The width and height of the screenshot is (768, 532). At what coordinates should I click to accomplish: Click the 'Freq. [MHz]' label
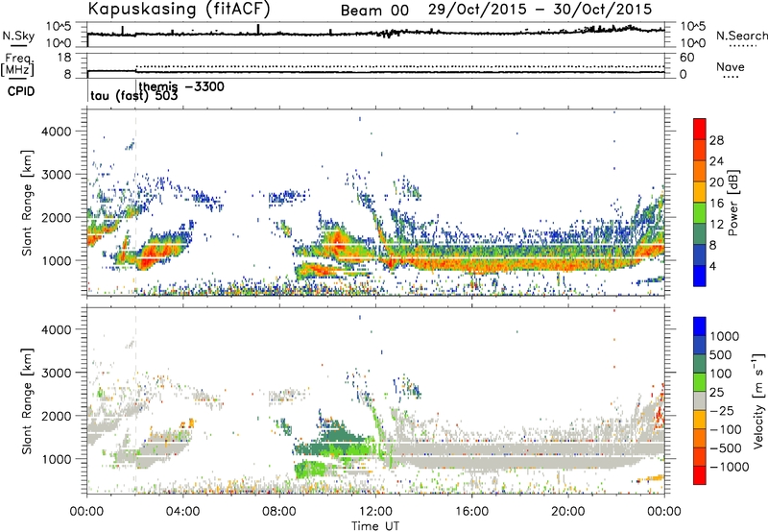pyautogui.click(x=18, y=65)
